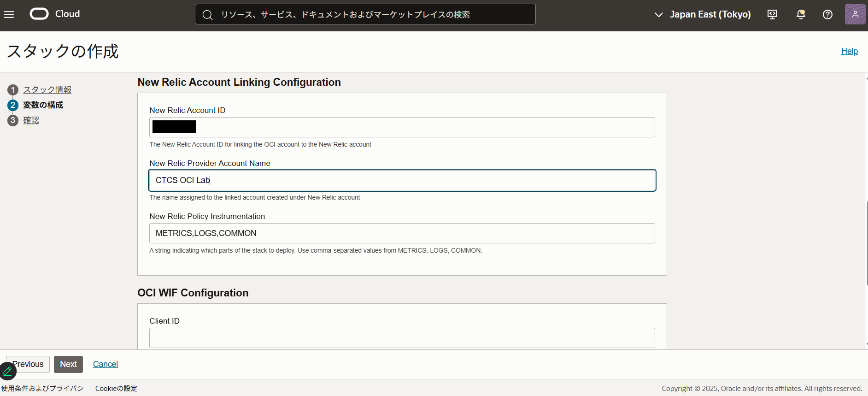Click the Cancel link

pyautogui.click(x=106, y=364)
